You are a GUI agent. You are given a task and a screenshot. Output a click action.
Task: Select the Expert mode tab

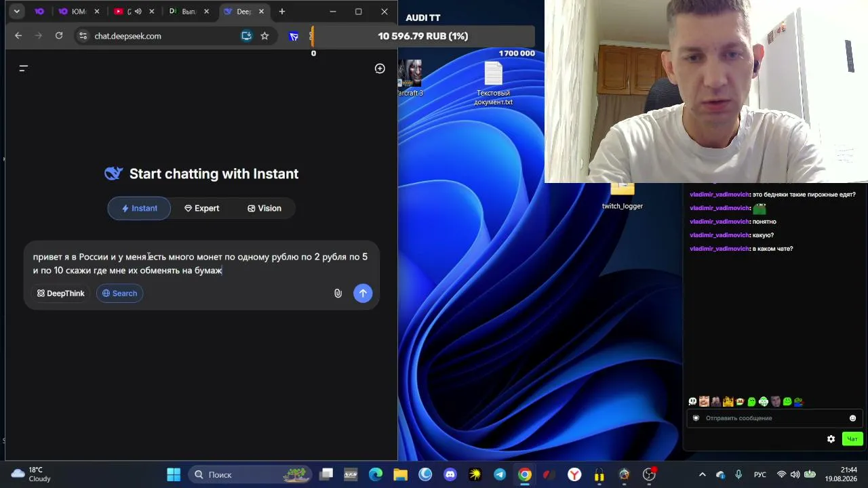tap(201, 208)
